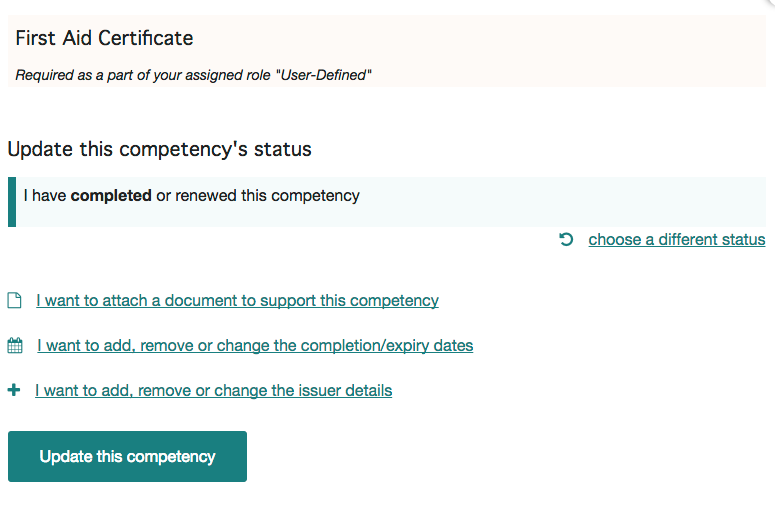Click the plus icon beside issuer details

(14, 390)
